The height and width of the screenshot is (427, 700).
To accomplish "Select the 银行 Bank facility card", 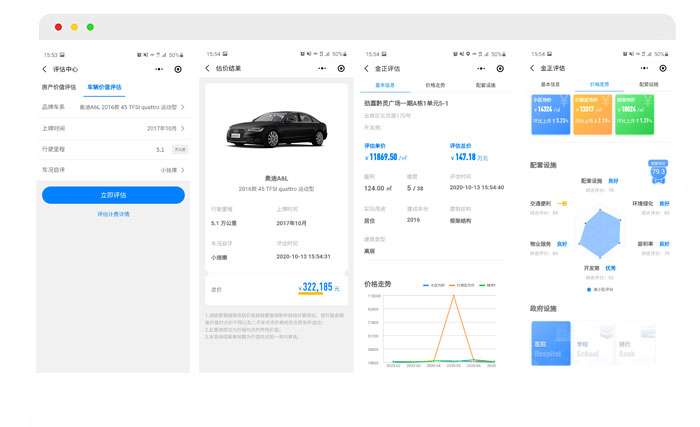I will click(x=635, y=343).
